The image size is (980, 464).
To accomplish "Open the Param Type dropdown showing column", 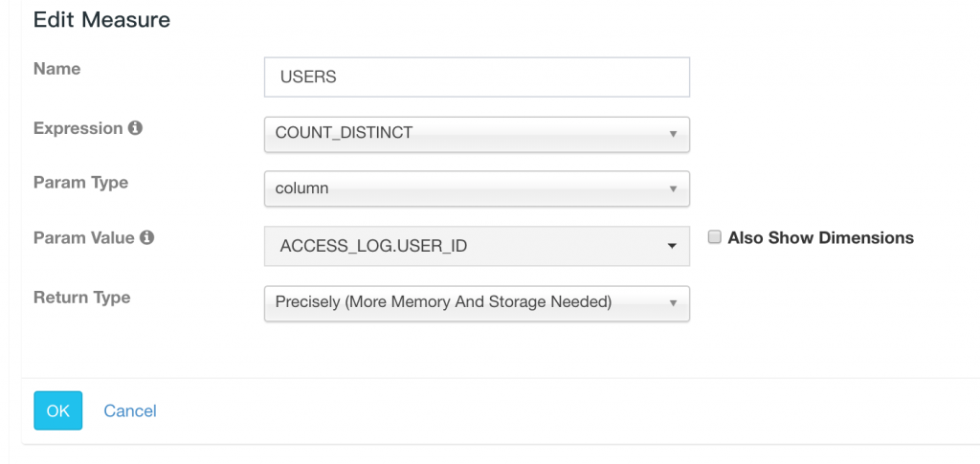I will tap(469, 188).
